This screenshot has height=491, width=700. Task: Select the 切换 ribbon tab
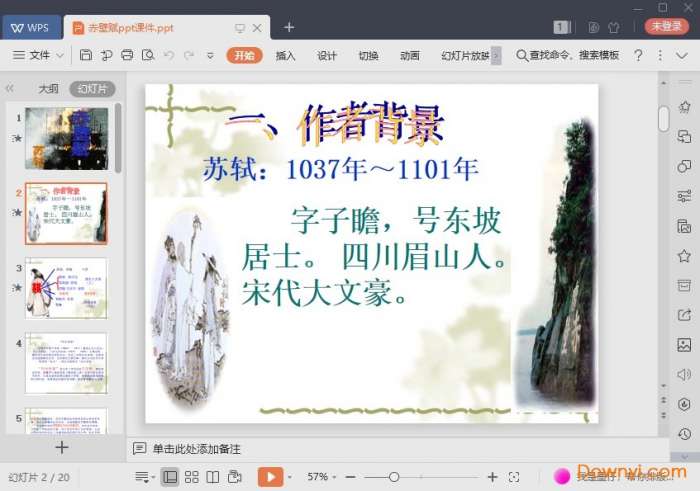coord(368,55)
